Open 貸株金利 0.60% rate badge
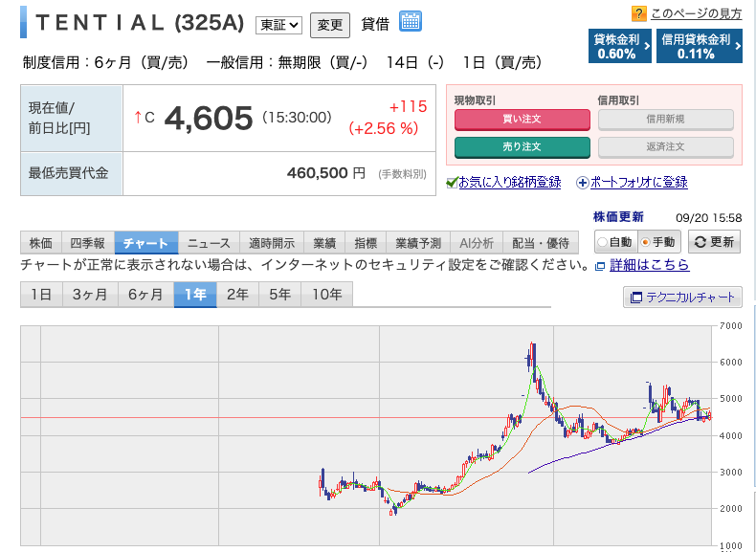The height and width of the screenshot is (552, 756). click(620, 46)
